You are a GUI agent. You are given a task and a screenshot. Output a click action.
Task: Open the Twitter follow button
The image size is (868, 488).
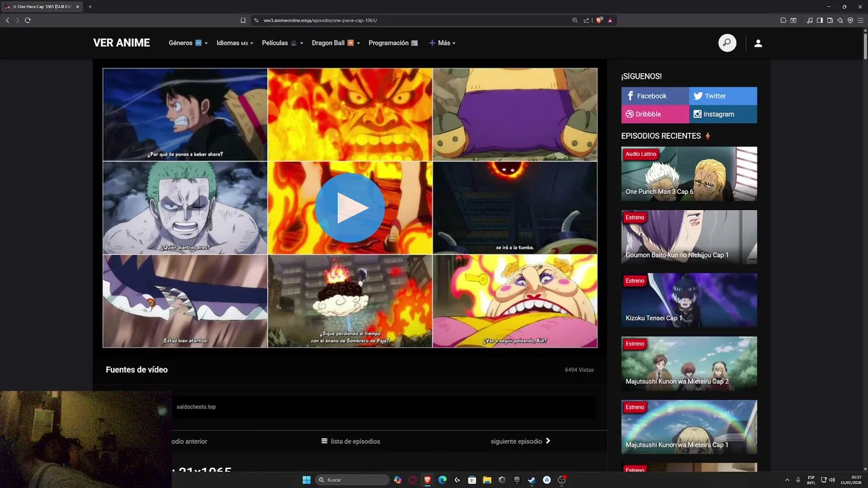click(723, 96)
